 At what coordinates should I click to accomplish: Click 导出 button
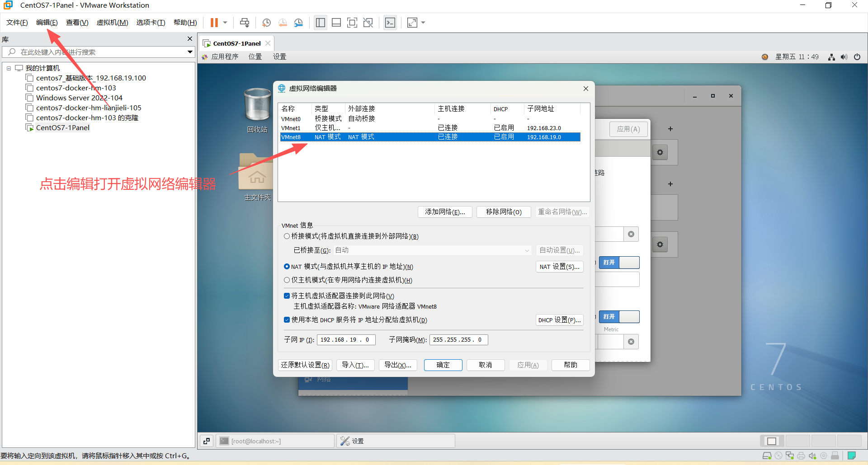coord(398,365)
